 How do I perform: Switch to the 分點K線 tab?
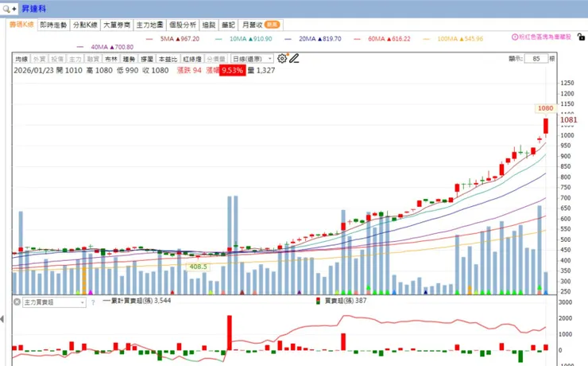pos(85,25)
